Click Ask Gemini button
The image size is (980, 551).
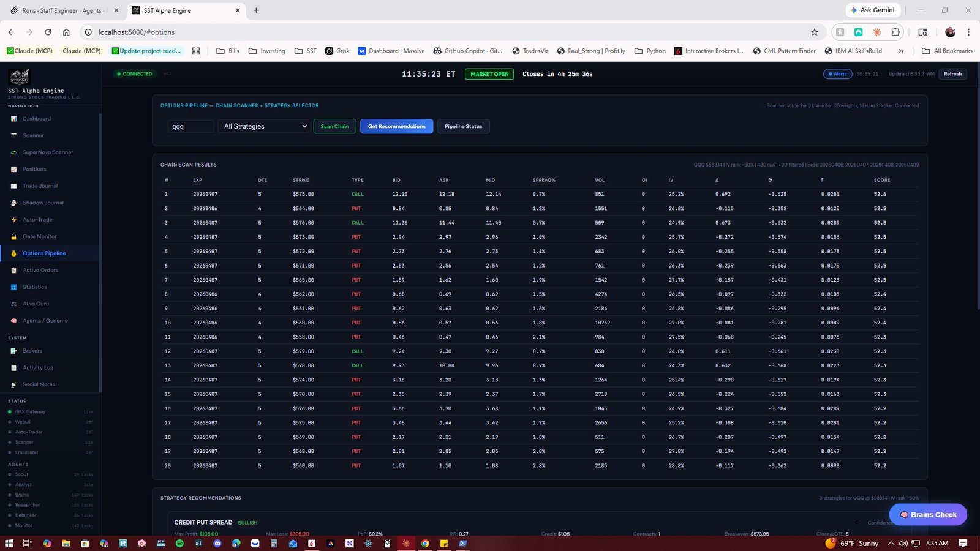pyautogui.click(x=873, y=10)
